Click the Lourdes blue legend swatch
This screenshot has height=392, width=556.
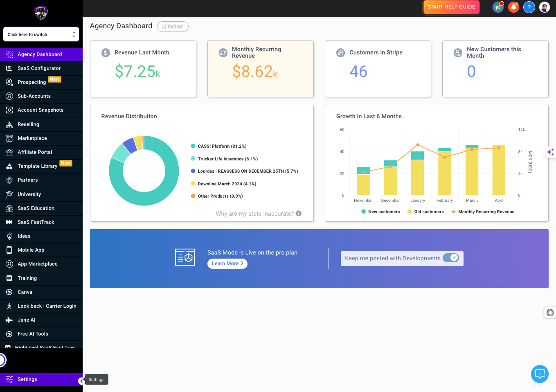[x=193, y=171]
